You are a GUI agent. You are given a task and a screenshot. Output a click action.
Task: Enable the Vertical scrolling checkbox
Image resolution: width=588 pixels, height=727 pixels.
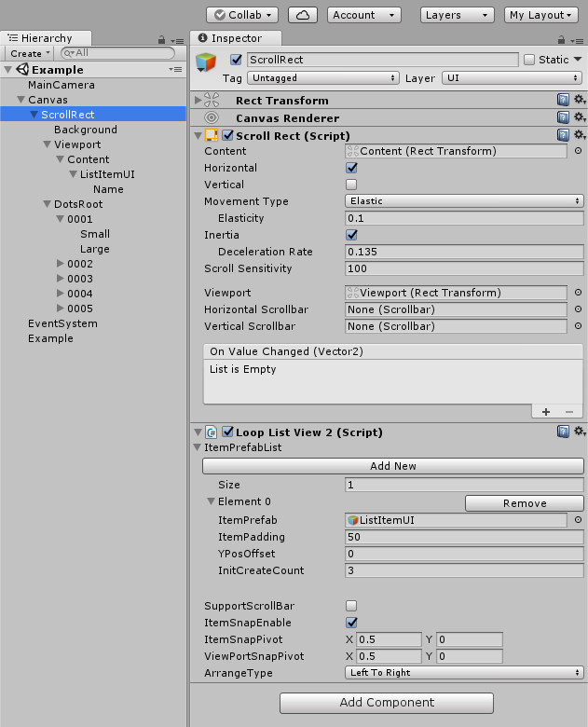[x=351, y=185]
